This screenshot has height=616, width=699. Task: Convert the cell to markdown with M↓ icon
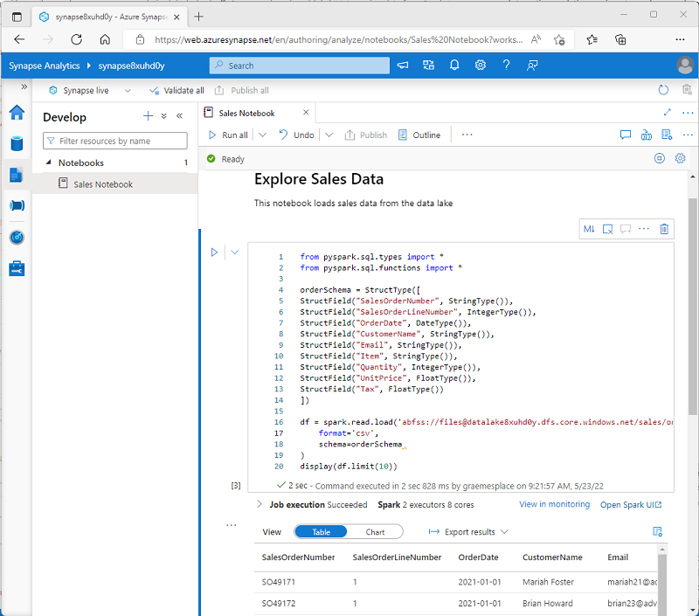pyautogui.click(x=588, y=228)
